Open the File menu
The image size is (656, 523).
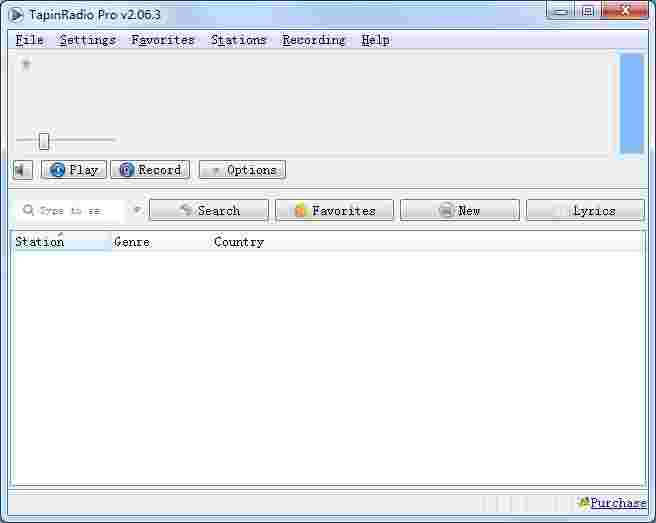(x=29, y=40)
